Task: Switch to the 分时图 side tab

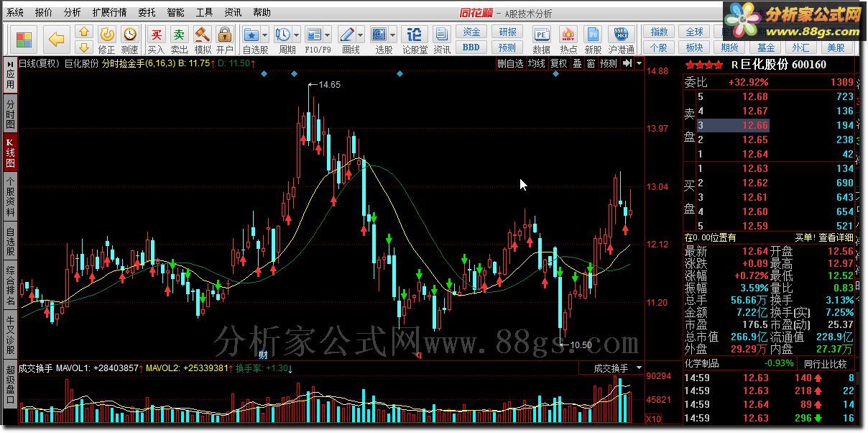Action: coord(10,114)
